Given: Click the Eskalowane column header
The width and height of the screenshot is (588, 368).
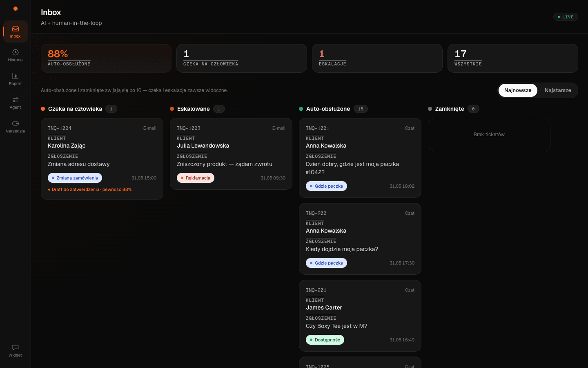Looking at the screenshot, I should (194, 109).
